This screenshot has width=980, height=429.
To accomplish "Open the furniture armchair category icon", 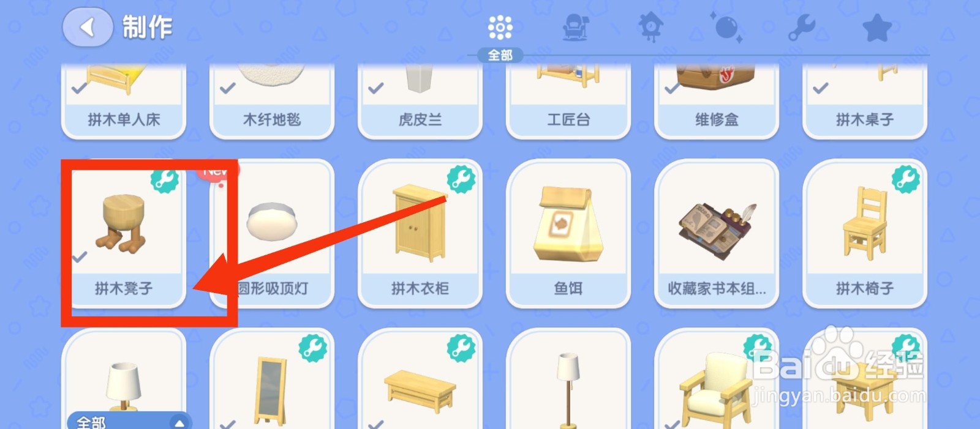I will (x=575, y=28).
